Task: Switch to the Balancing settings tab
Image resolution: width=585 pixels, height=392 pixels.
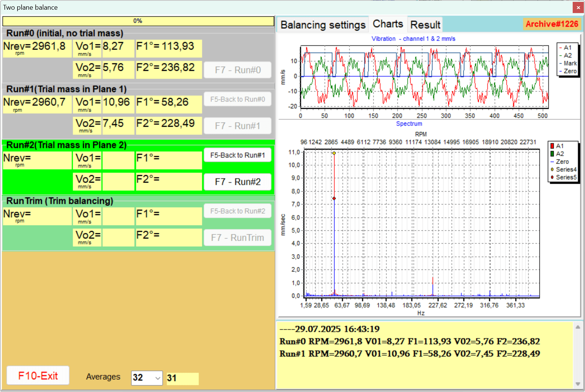Action: point(323,25)
